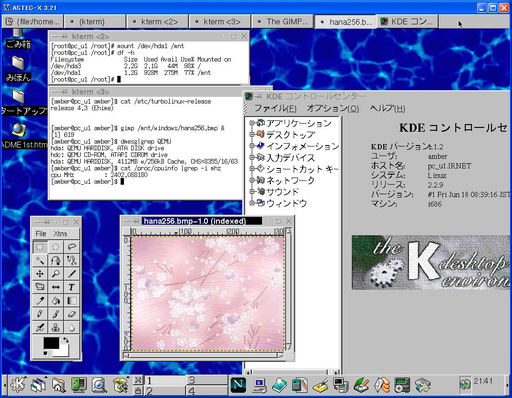This screenshot has height=398, width=512.
Task: Select the Pencil tool in GIMP toolbox
Action: tap(40, 314)
